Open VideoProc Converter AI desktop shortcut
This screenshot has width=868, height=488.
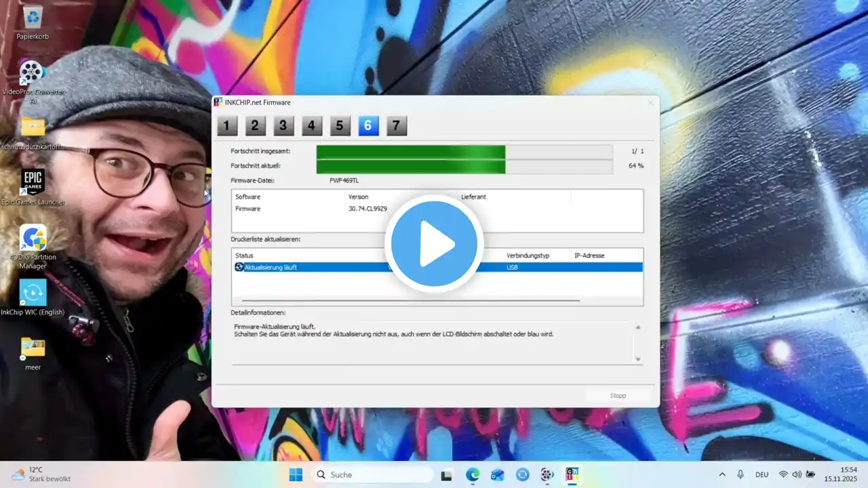click(x=32, y=73)
